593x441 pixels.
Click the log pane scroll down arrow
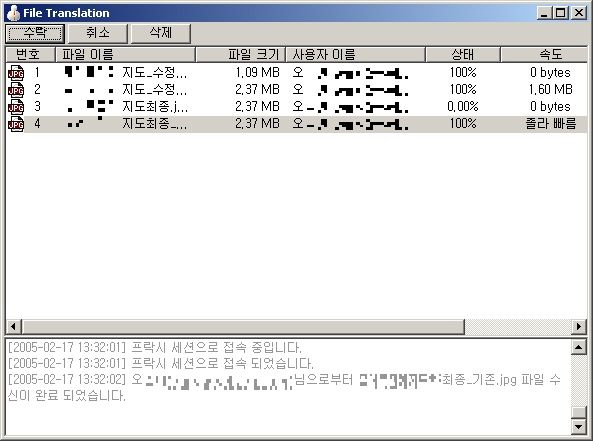pyautogui.click(x=579, y=427)
